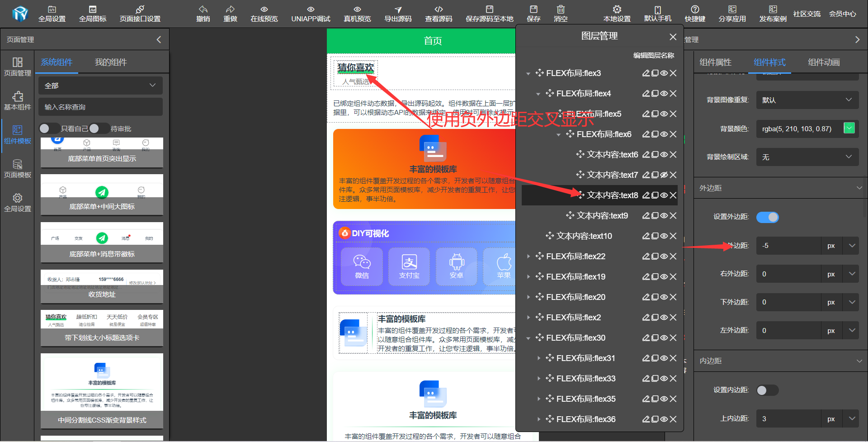
Task: Collapse the 外边距 section
Action: (859, 188)
